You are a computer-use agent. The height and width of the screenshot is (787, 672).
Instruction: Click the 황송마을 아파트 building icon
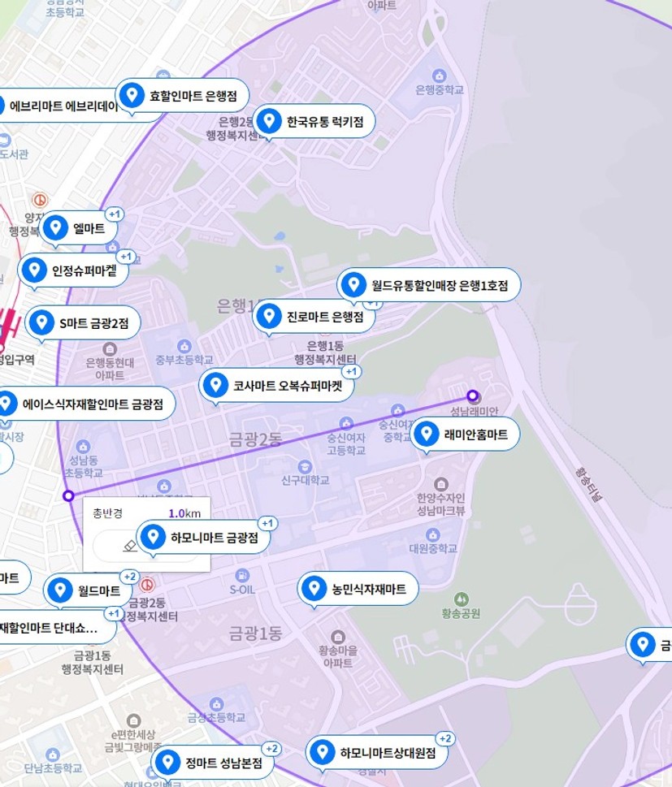coord(338,637)
